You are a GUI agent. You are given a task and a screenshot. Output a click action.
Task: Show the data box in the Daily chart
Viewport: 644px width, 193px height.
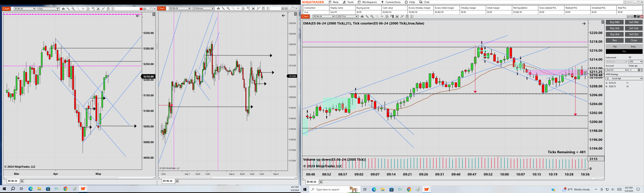click(88, 9)
